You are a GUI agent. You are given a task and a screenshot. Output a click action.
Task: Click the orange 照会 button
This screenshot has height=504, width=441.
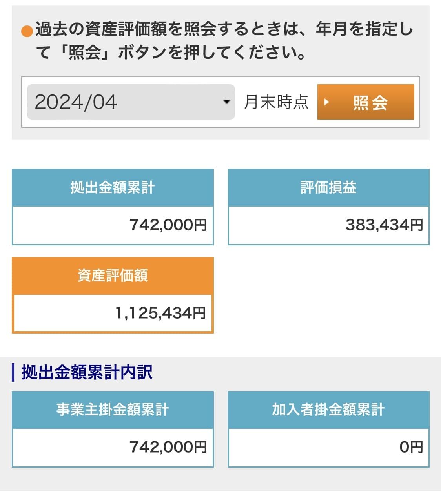(366, 102)
